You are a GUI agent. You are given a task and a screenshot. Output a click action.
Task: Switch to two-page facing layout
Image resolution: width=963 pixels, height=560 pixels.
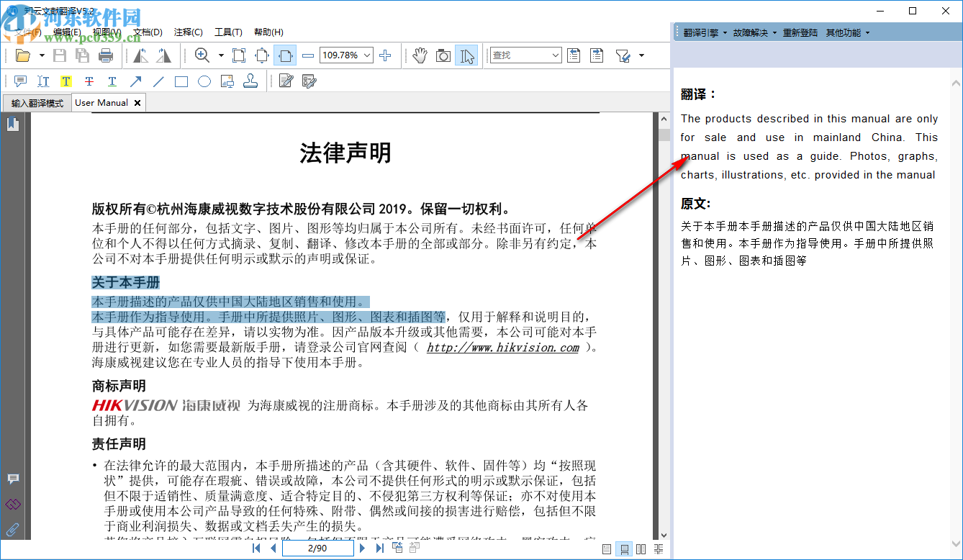click(641, 549)
